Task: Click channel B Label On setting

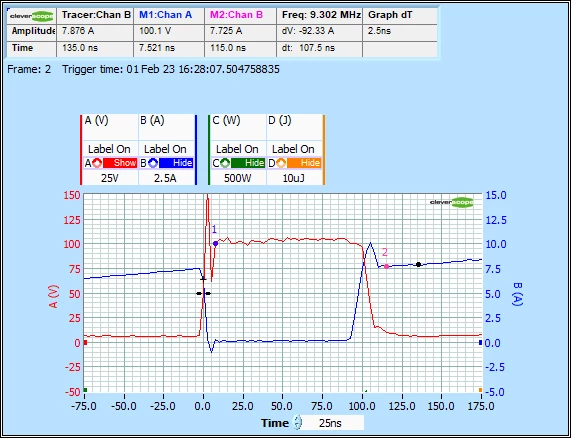Action: click(165, 149)
